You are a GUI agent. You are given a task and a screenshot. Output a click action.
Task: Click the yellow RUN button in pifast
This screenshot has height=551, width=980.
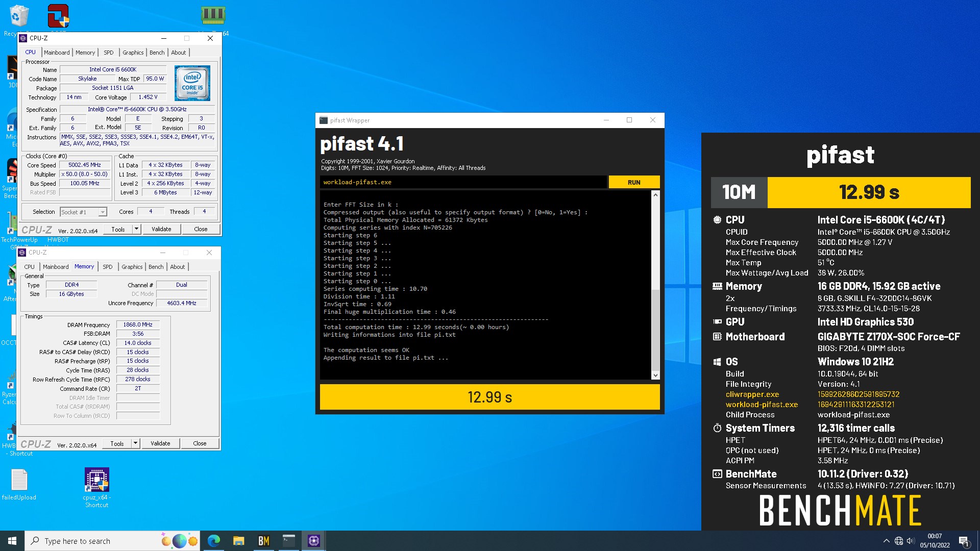[634, 182]
